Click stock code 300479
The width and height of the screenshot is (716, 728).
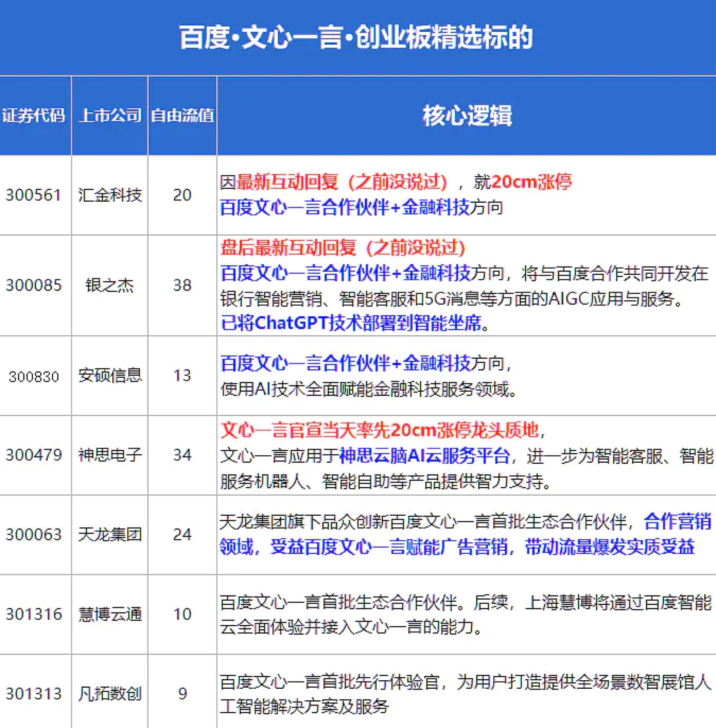coord(33,455)
